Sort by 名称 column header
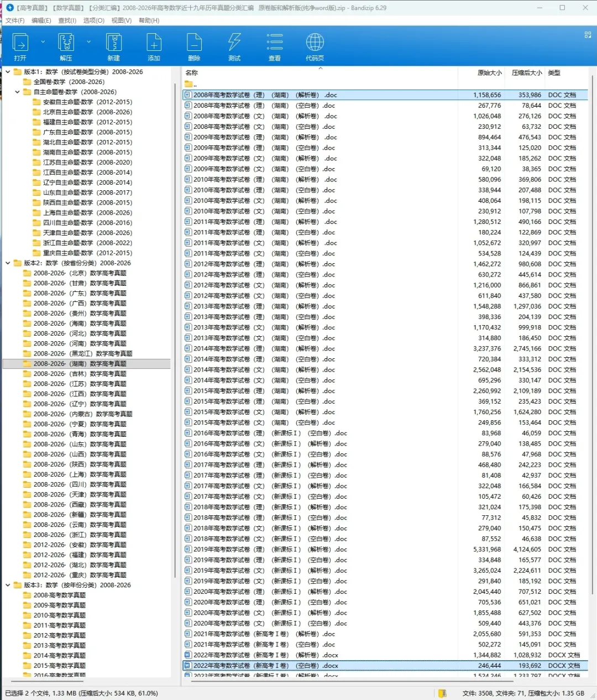Viewport: 597px width, 700px height. tap(192, 72)
